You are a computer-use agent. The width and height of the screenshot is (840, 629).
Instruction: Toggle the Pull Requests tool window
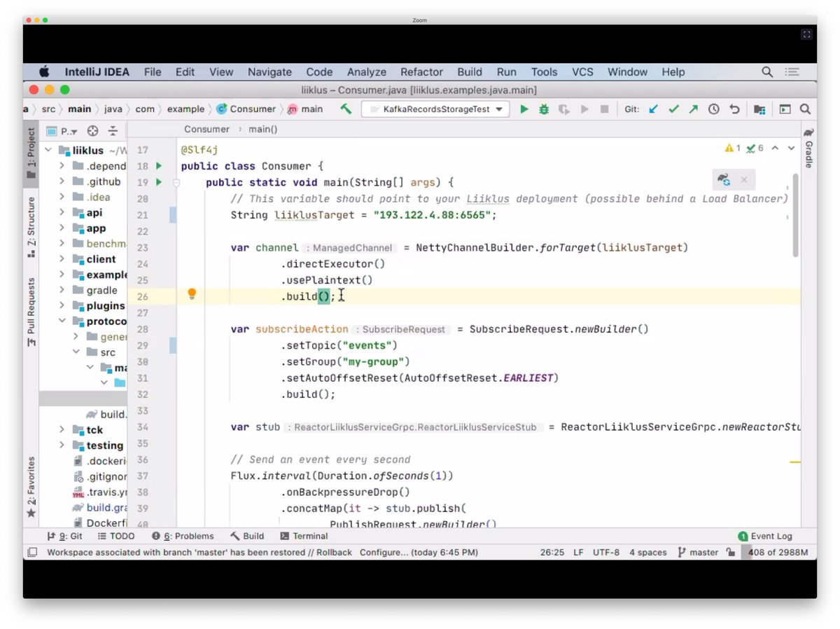point(31,312)
